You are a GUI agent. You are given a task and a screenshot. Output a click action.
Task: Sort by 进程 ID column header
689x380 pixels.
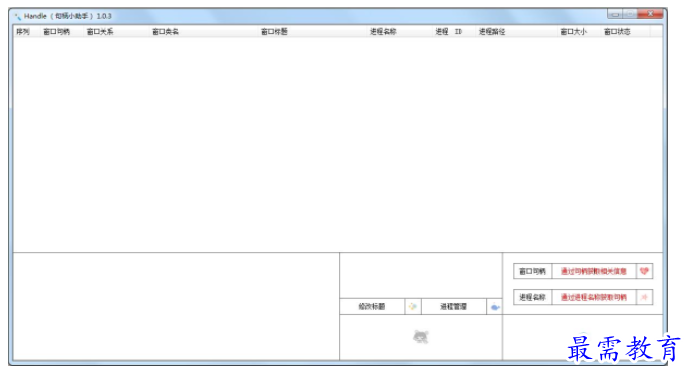(454, 32)
